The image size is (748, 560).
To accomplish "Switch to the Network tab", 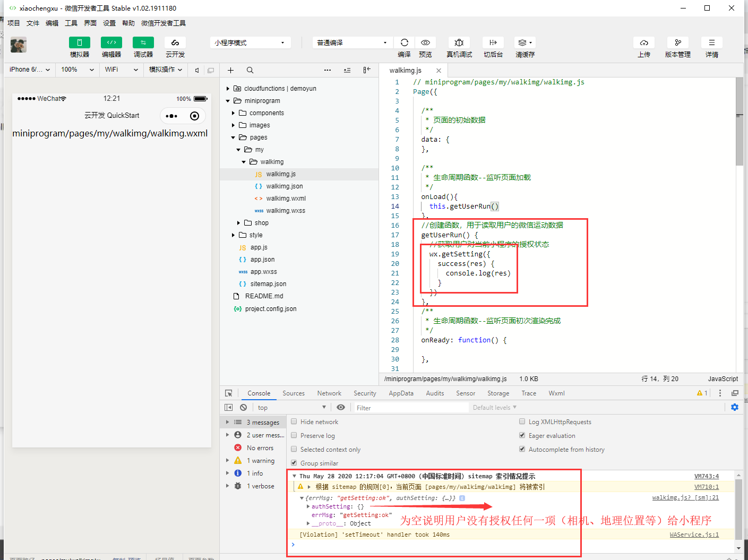I will pyautogui.click(x=329, y=393).
